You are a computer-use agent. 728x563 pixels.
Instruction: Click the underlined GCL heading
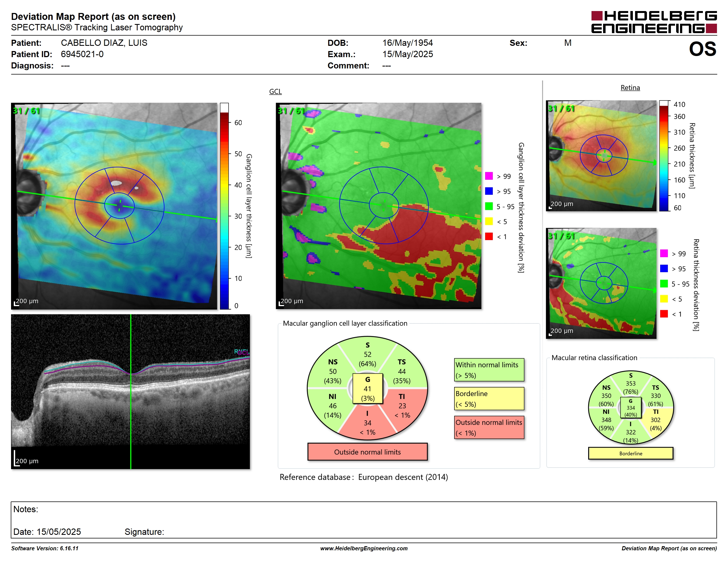[x=275, y=91]
